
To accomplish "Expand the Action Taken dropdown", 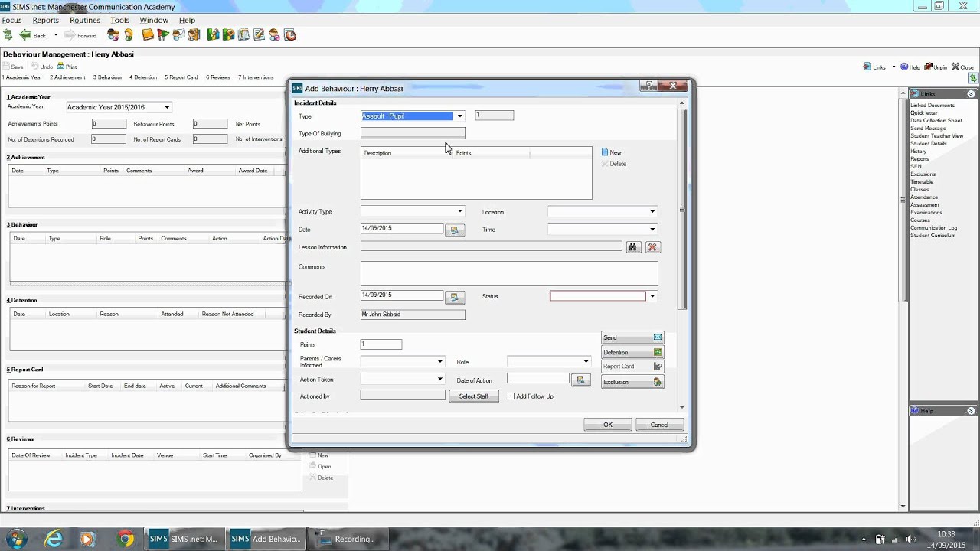I will pos(439,379).
